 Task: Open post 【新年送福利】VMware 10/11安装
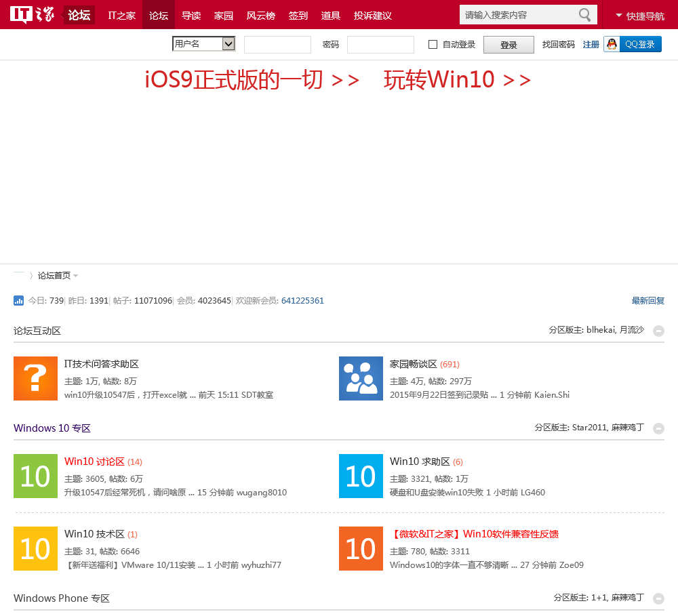[134, 565]
